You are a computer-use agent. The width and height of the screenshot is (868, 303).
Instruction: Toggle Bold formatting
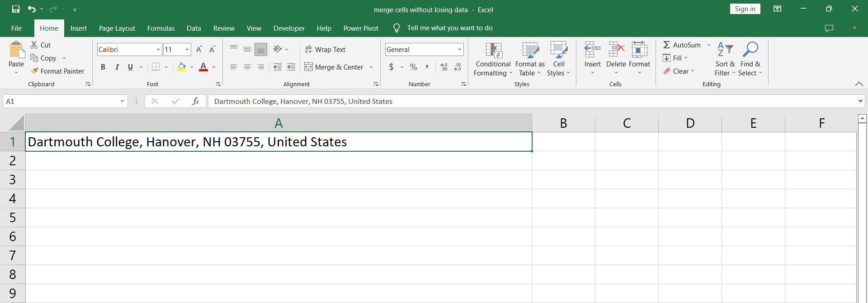pos(103,67)
